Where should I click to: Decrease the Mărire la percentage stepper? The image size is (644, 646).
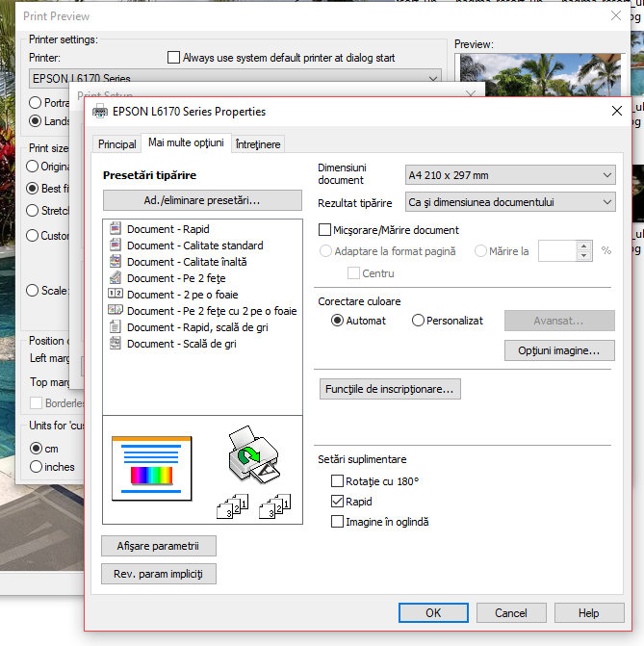584,256
